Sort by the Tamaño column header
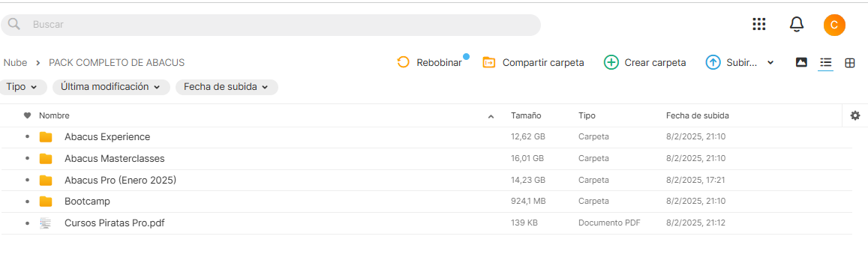The height and width of the screenshot is (278, 868). tap(526, 115)
